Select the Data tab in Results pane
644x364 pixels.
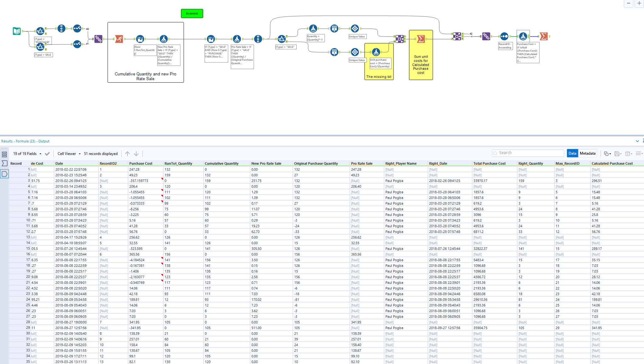pyautogui.click(x=572, y=153)
